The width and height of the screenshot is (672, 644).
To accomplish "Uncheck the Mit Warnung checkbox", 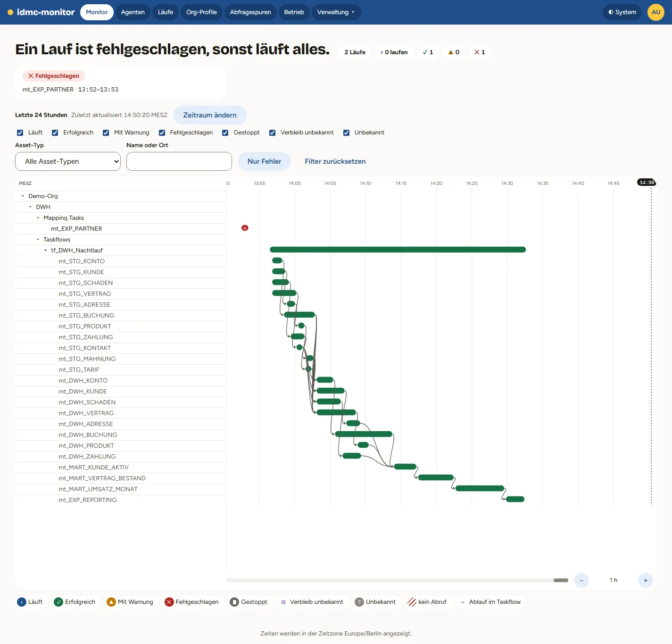I will click(106, 133).
